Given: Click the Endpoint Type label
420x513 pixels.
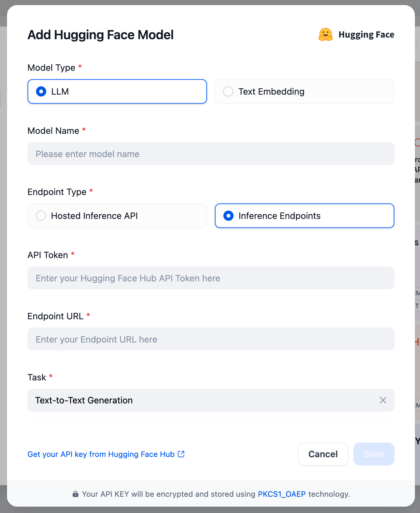Looking at the screenshot, I should [57, 192].
